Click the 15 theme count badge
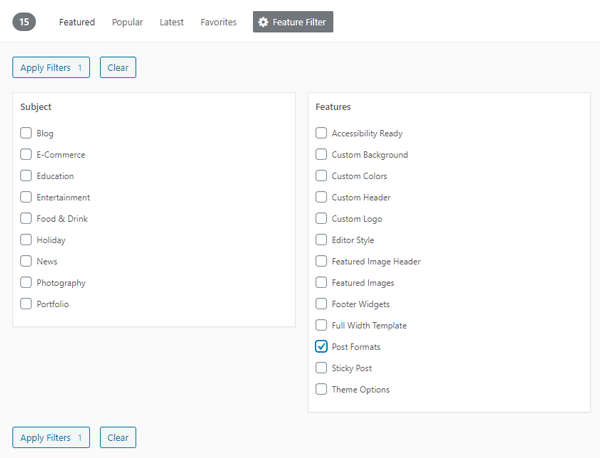The width and height of the screenshot is (600, 458). pos(24,22)
